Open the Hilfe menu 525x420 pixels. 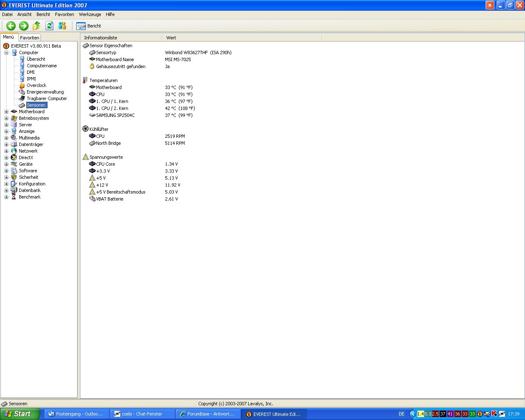click(x=110, y=14)
